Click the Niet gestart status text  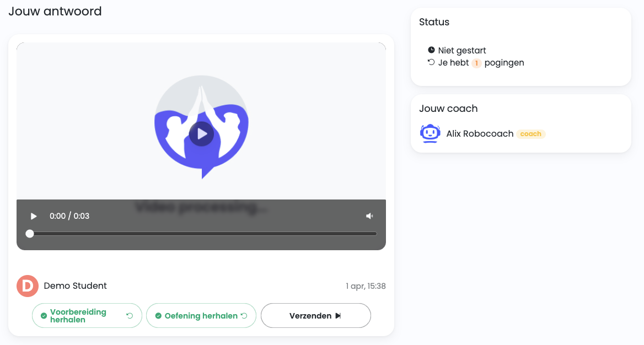tap(461, 51)
